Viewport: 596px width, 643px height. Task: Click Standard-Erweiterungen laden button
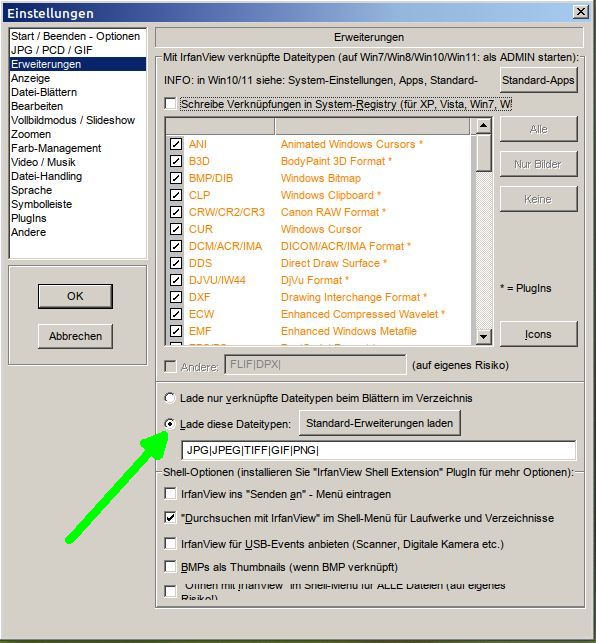click(379, 423)
